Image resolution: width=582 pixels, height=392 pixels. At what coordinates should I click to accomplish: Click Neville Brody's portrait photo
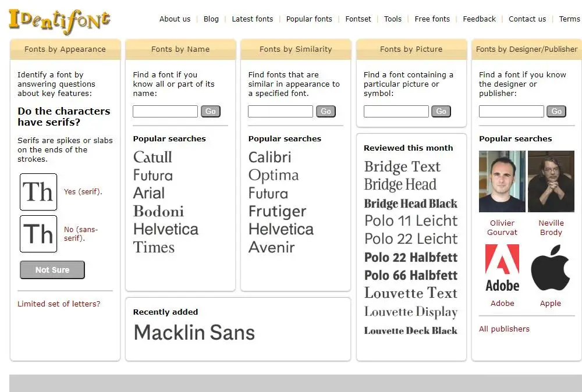tap(551, 181)
